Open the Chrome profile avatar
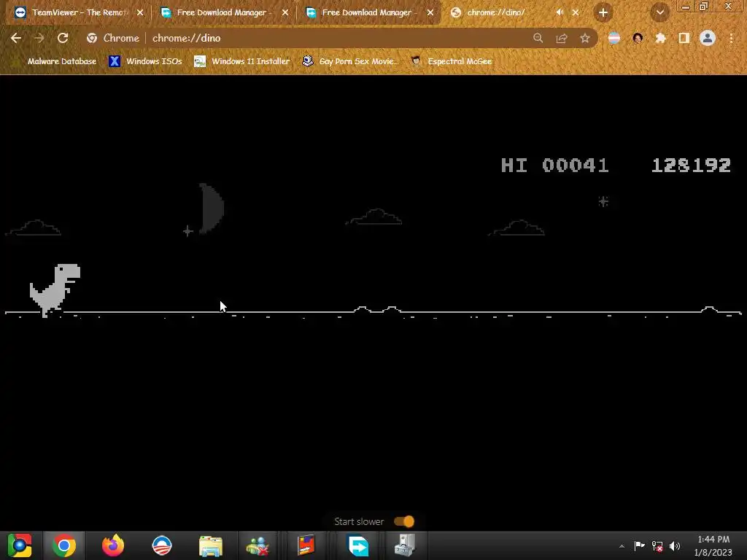 pos(708,38)
